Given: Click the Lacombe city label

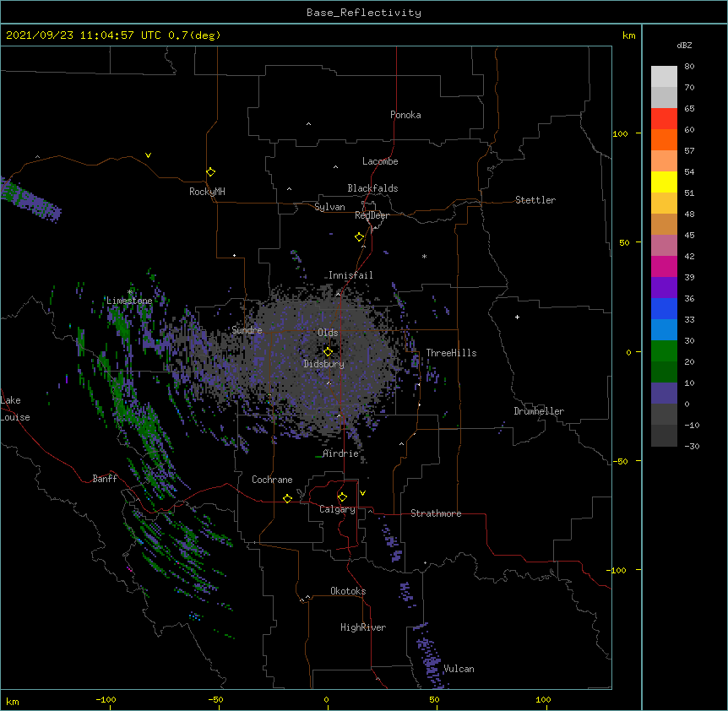Looking at the screenshot, I should [380, 161].
